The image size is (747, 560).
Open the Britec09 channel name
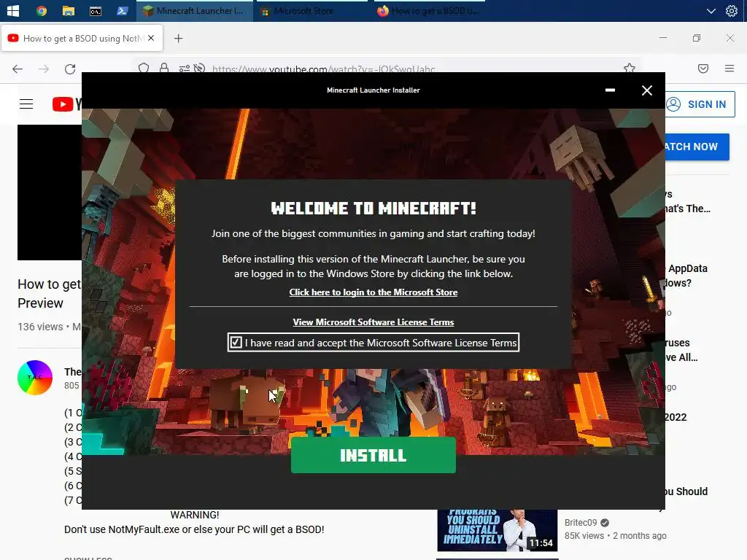click(580, 522)
